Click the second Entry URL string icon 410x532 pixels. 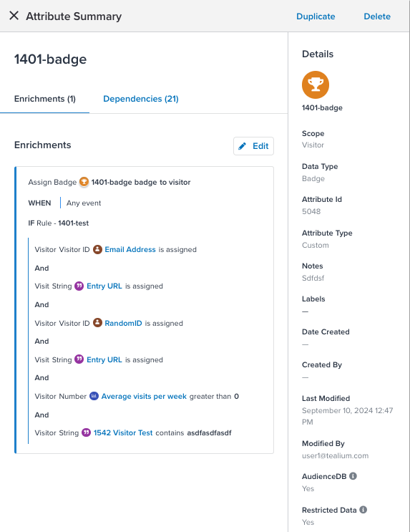coord(79,359)
